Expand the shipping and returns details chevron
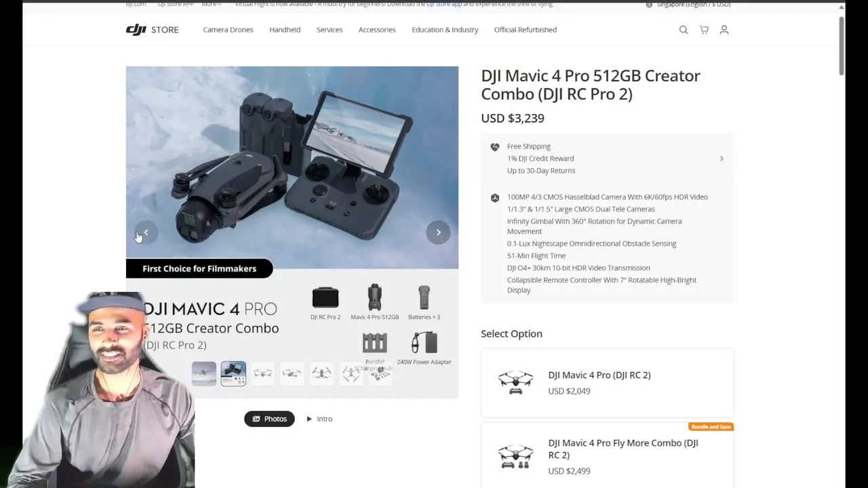Viewport: 868px width, 488px height. [722, 159]
